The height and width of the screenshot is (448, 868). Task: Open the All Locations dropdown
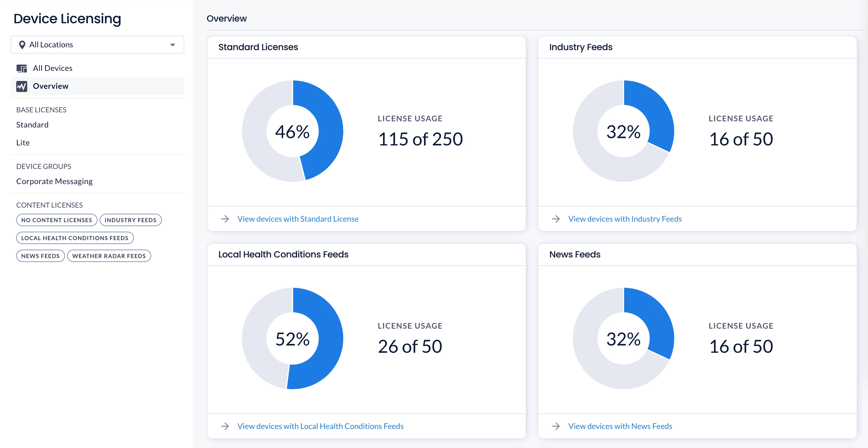97,45
